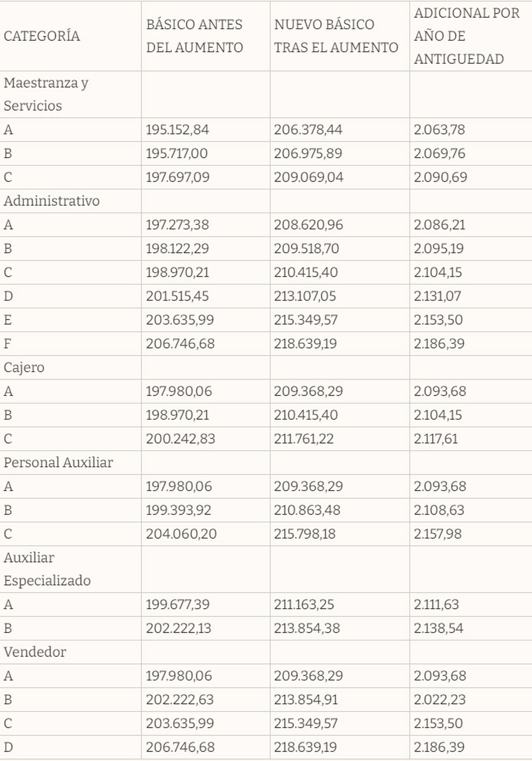Select the Personal Auxiliar section label

[58, 462]
